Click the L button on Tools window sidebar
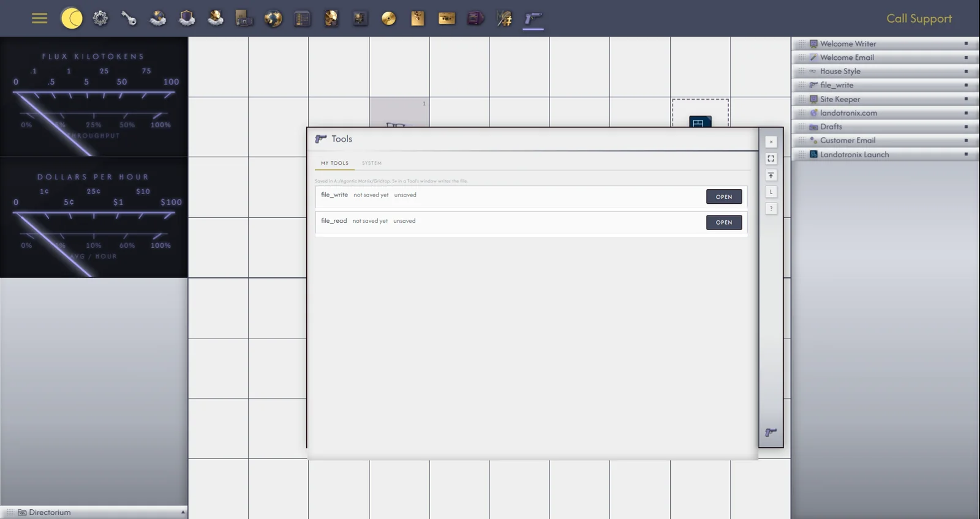 [x=771, y=192]
